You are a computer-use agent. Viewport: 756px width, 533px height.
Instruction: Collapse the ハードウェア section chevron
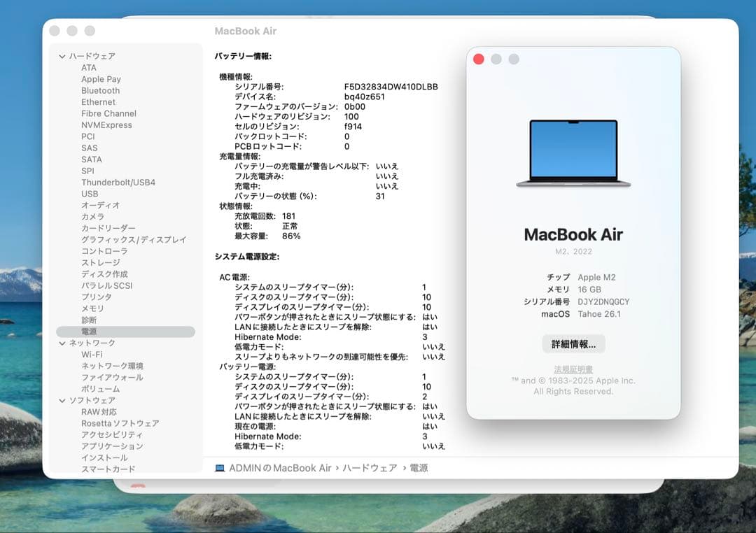point(62,57)
